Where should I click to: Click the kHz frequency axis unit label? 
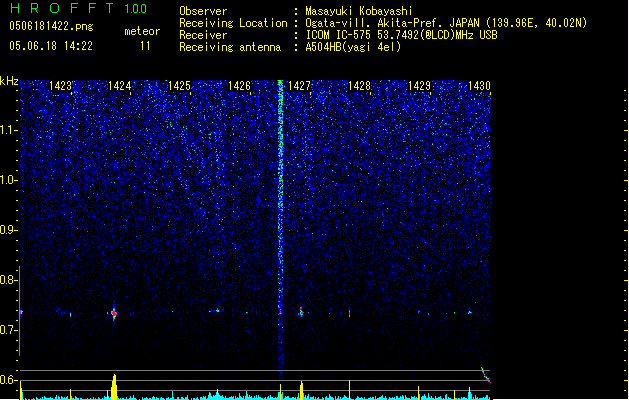pos(9,81)
